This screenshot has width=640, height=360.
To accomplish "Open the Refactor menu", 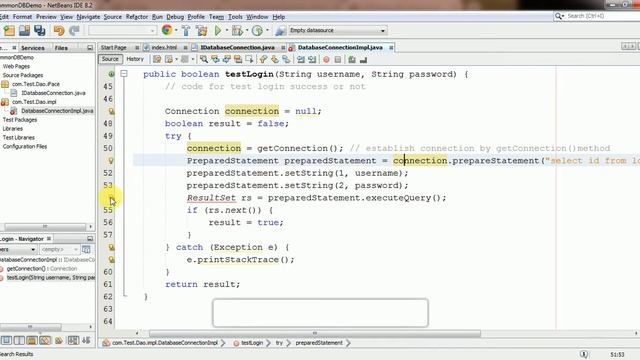I will [x=137, y=17].
